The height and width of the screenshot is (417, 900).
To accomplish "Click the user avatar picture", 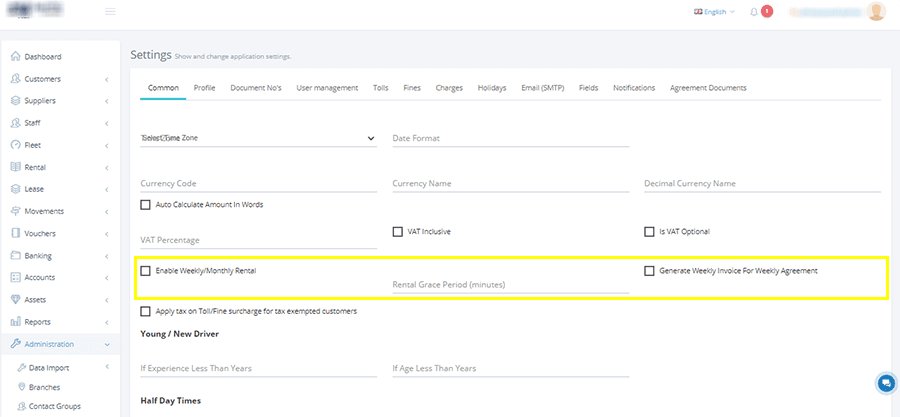I will [876, 11].
